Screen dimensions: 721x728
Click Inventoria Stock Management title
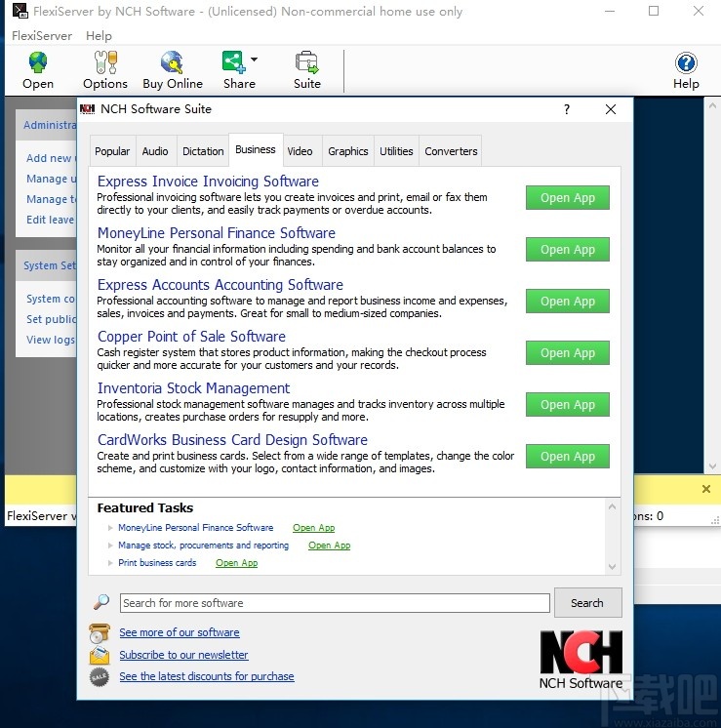point(193,387)
